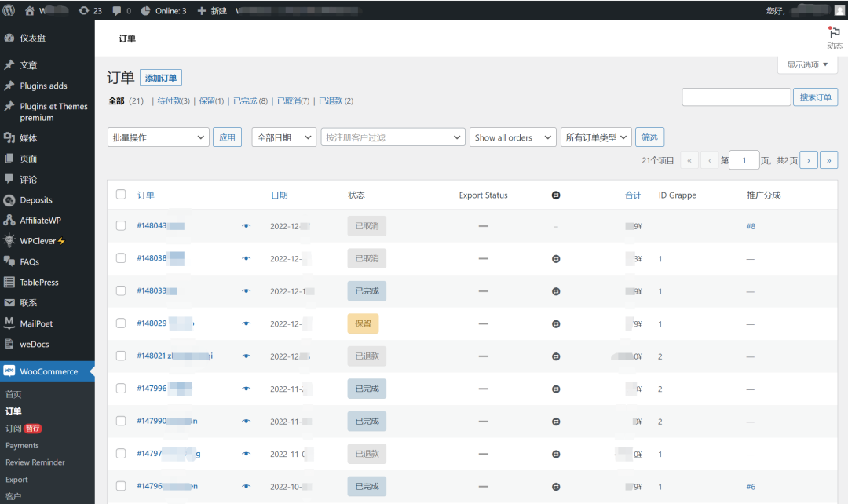The width and height of the screenshot is (848, 504).
Task: Preview order #148043 with the eye icon
Action: click(246, 225)
